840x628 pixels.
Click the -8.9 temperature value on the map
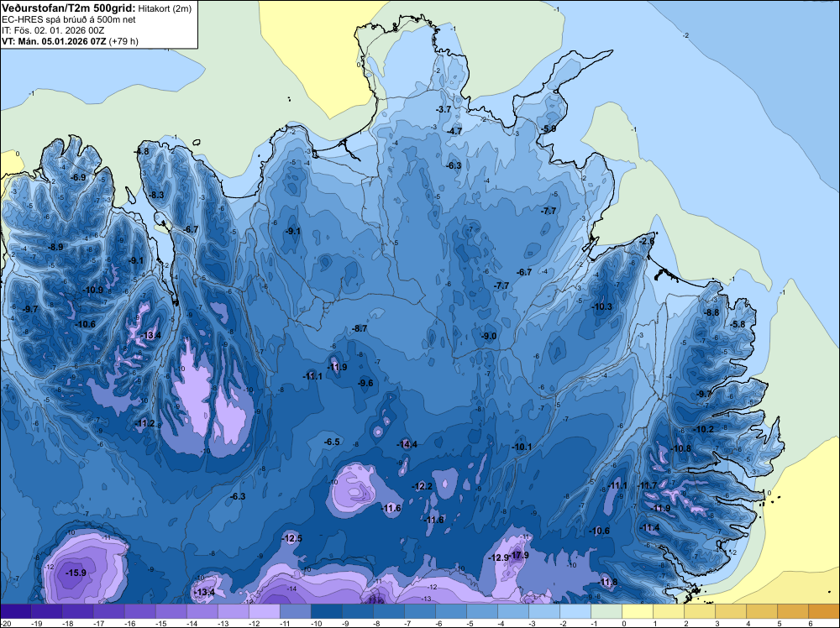[55, 247]
